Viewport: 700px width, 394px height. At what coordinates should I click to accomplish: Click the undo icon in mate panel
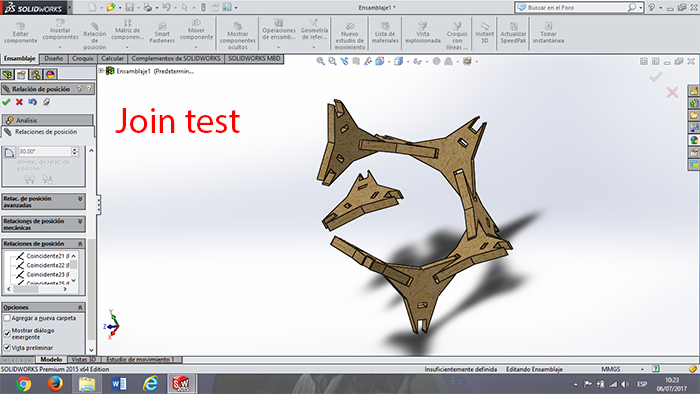33,102
